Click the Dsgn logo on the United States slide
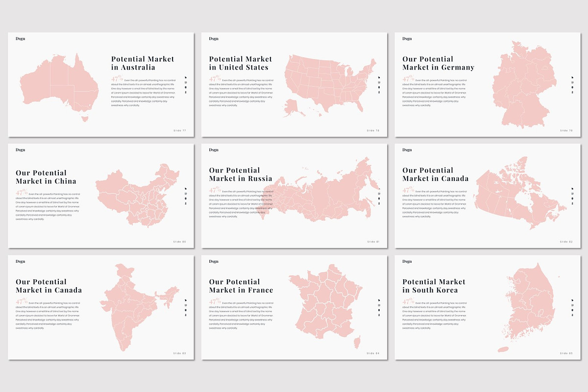Viewport: 588px width, 392px height. (214, 39)
